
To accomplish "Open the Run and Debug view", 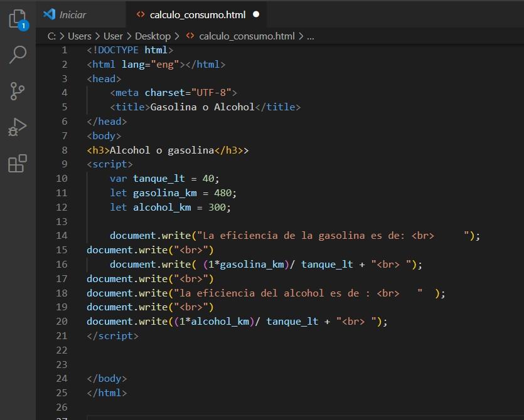I will click(18, 127).
